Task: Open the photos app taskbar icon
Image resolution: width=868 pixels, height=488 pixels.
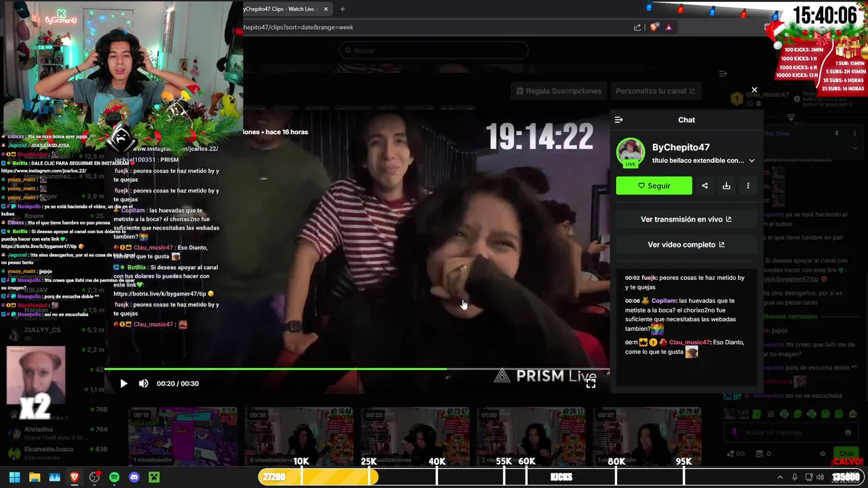Action: pyautogui.click(x=54, y=477)
